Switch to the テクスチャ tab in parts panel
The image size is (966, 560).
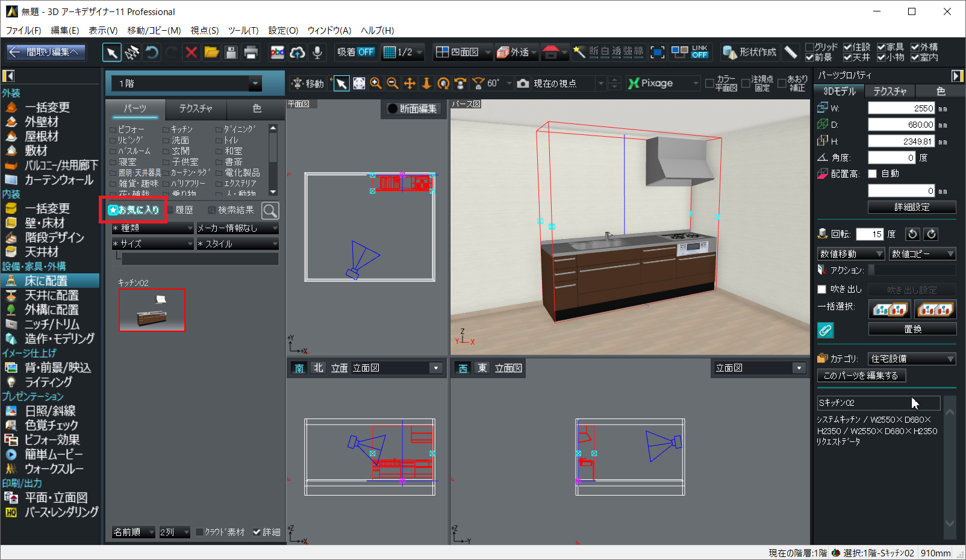[196, 108]
